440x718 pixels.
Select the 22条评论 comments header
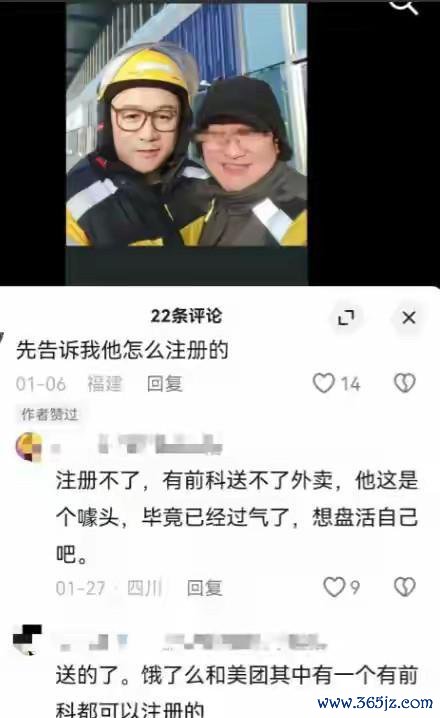(x=186, y=316)
